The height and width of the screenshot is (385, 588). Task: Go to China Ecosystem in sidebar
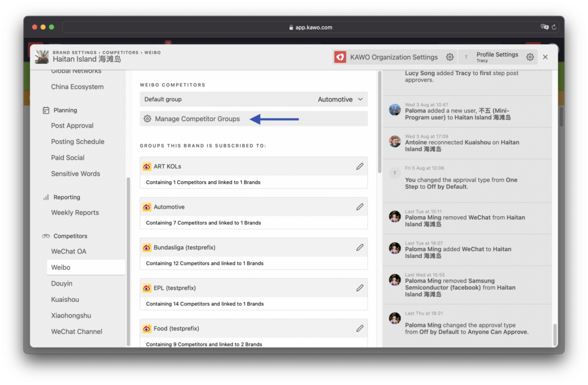click(78, 87)
